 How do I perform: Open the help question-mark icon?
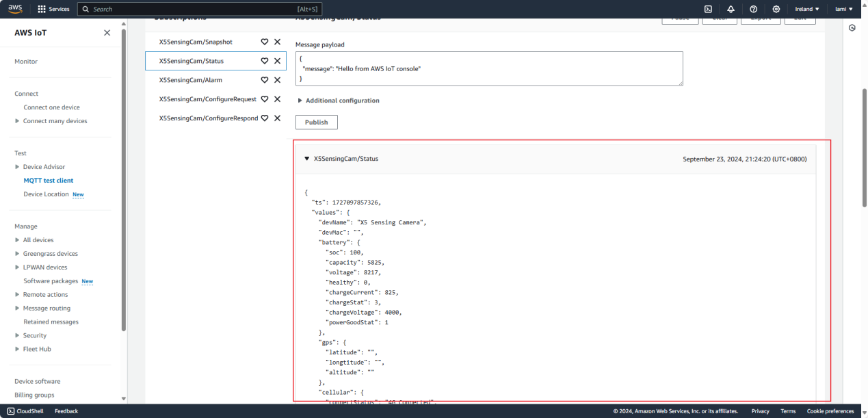pos(753,9)
